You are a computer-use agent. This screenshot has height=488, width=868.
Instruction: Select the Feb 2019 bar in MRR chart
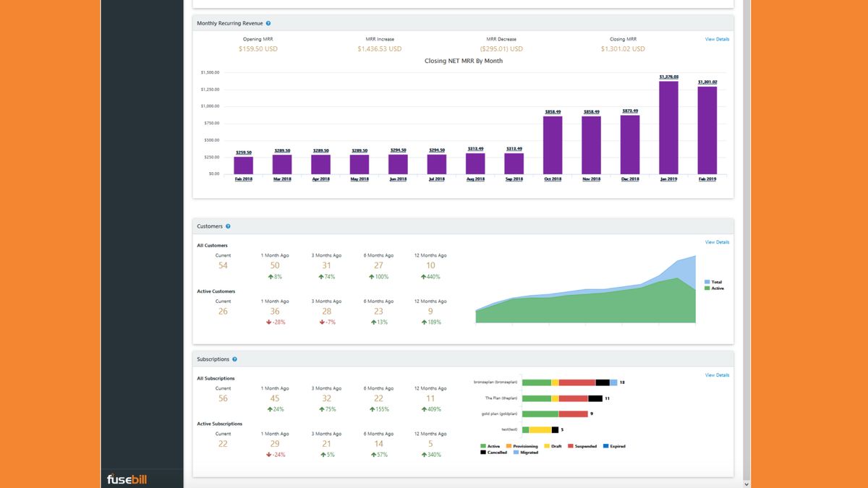point(707,131)
